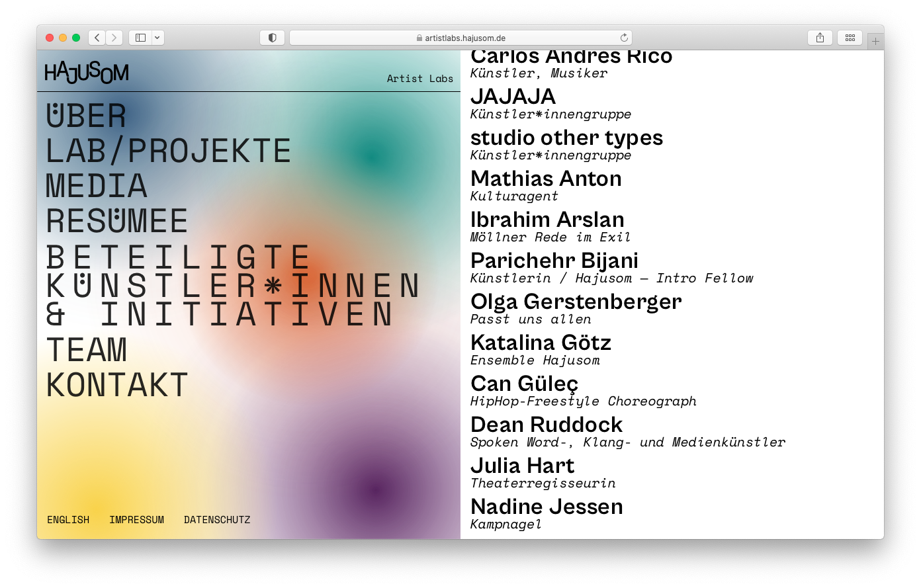Add a new tab with plus button
921x588 pixels.
click(875, 41)
